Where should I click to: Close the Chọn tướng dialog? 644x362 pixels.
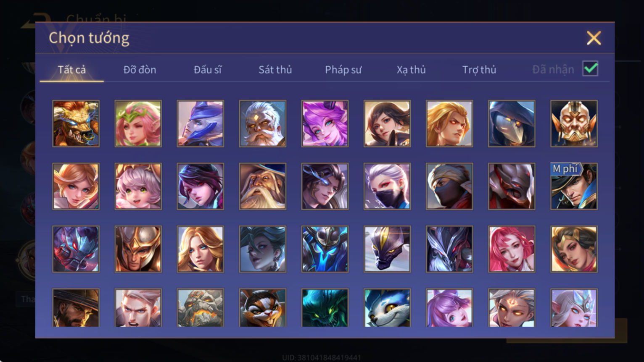(x=594, y=38)
